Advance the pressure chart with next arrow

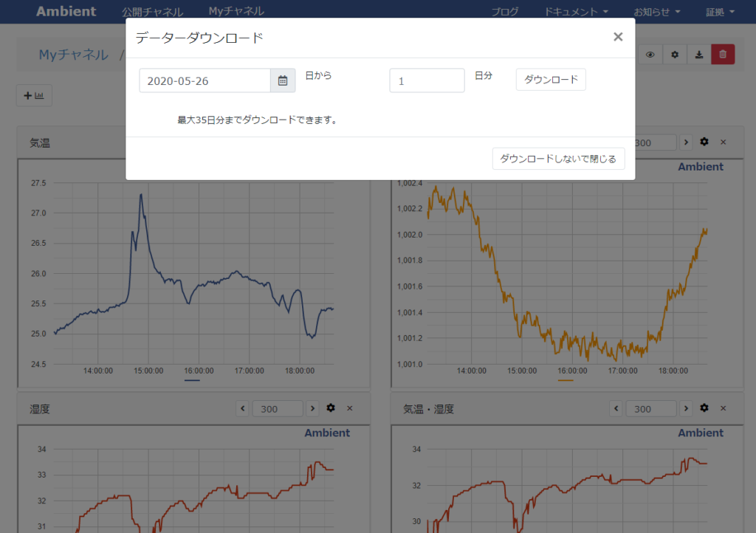(x=686, y=142)
